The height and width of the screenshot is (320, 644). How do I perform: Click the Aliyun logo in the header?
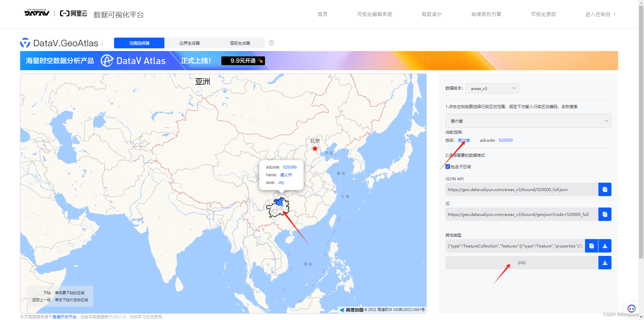coord(73,13)
